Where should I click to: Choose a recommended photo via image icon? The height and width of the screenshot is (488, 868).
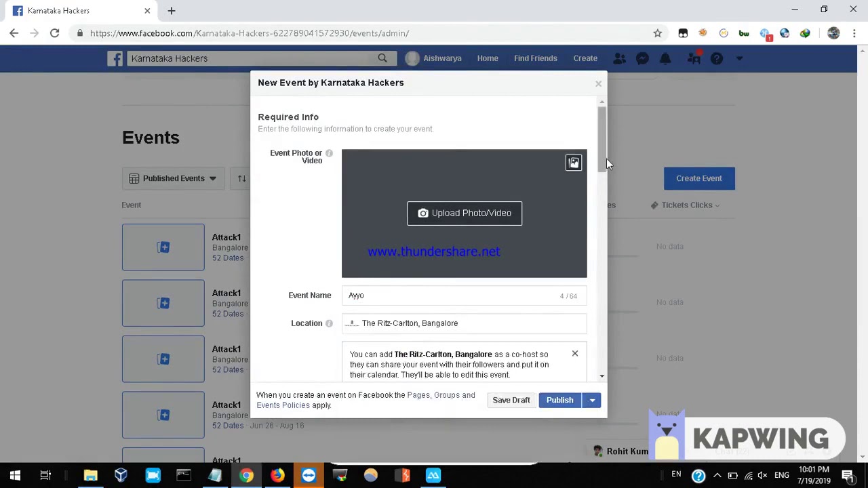[574, 163]
